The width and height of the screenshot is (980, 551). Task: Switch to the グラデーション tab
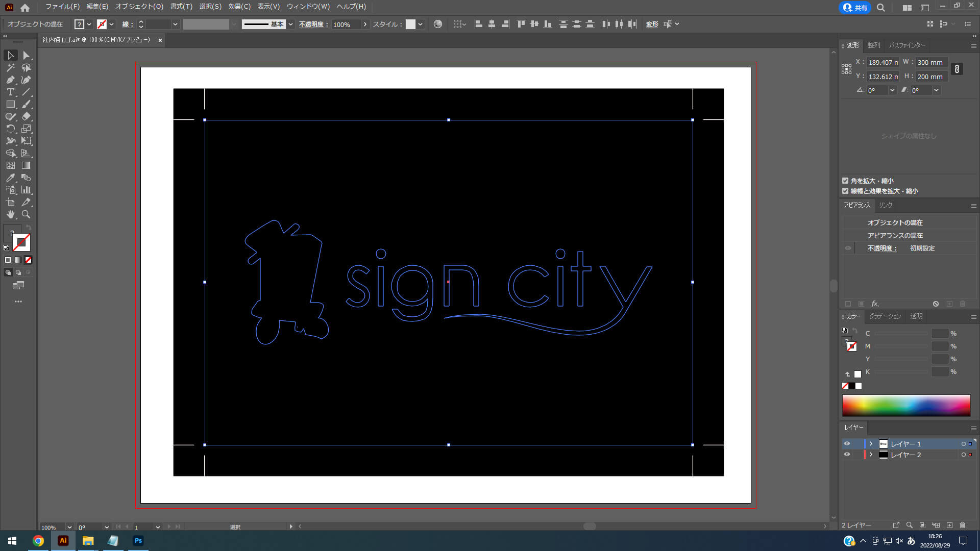(885, 316)
